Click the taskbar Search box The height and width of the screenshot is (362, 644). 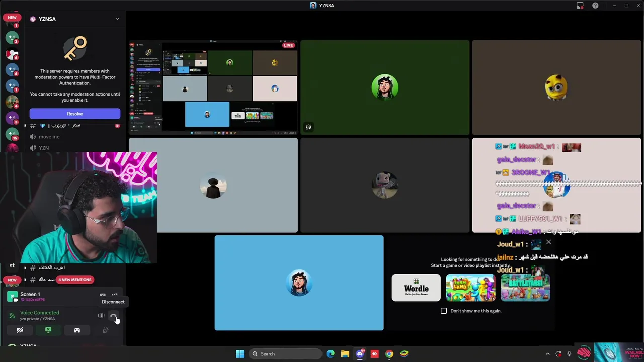(285, 354)
